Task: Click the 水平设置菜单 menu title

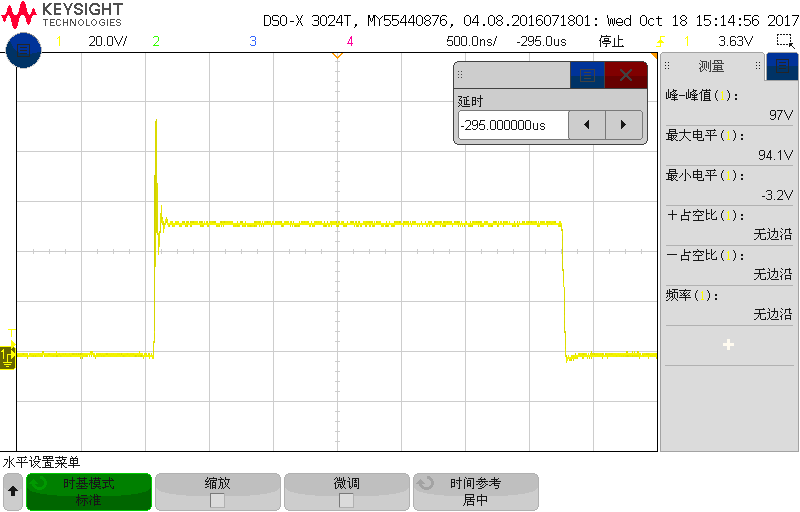Action: click(41, 463)
